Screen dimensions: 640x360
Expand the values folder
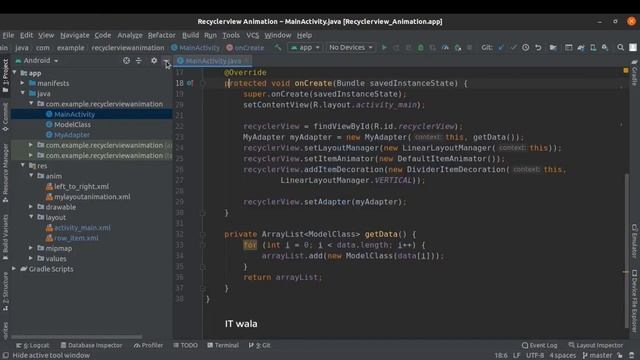point(31,258)
